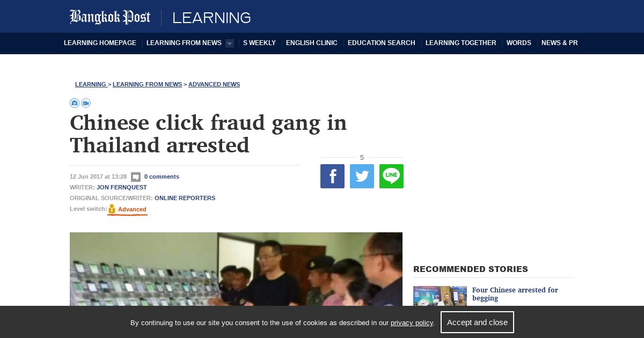The width and height of the screenshot is (644, 338).
Task: Share article on Facebook
Action: click(332, 176)
